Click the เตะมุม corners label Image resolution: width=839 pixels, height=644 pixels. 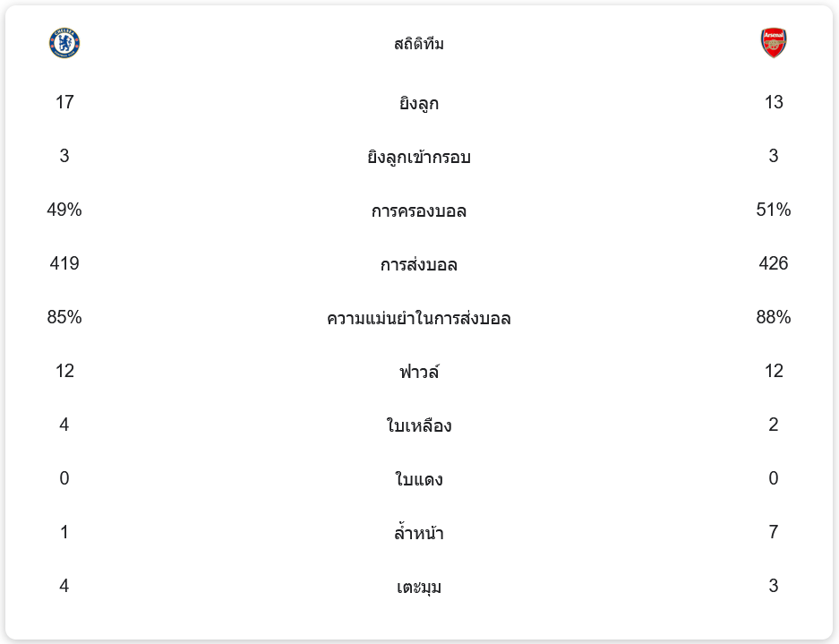419,587
